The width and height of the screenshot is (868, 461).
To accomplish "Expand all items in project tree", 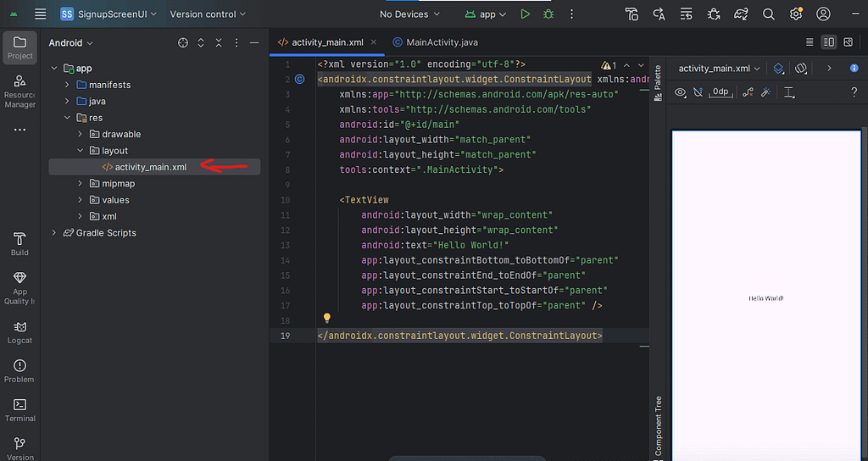I will coord(201,43).
